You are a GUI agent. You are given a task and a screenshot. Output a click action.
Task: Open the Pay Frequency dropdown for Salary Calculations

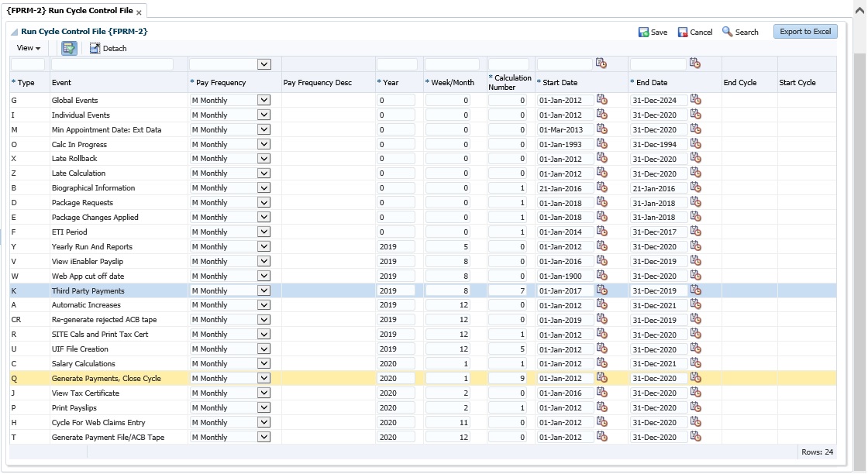point(263,364)
